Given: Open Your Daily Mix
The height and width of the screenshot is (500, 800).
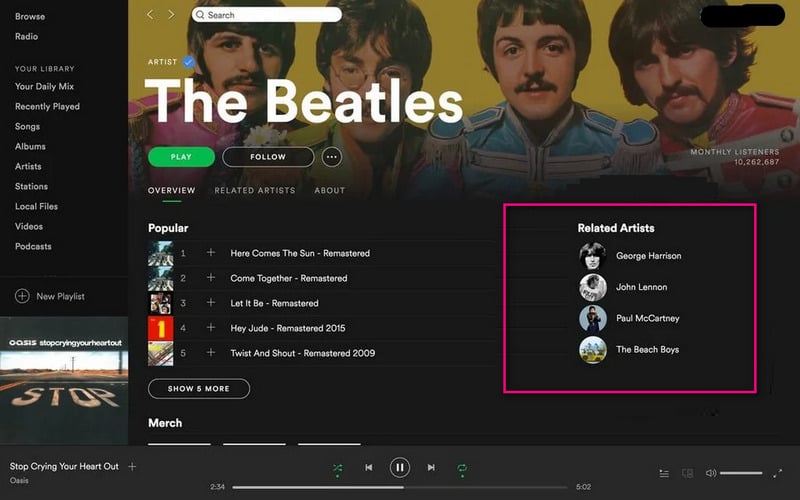Looking at the screenshot, I should click(44, 86).
